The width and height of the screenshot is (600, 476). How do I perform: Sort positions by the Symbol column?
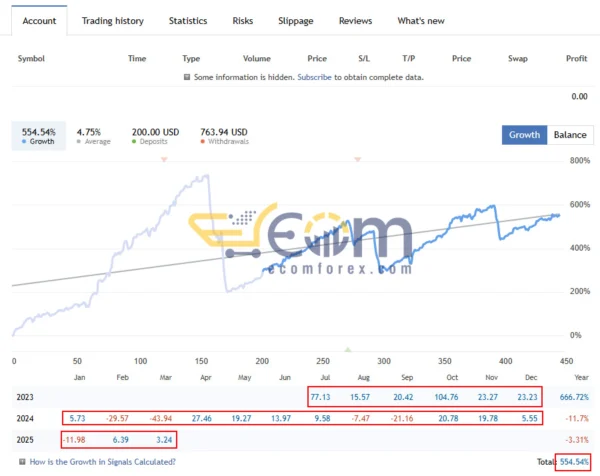point(33,59)
